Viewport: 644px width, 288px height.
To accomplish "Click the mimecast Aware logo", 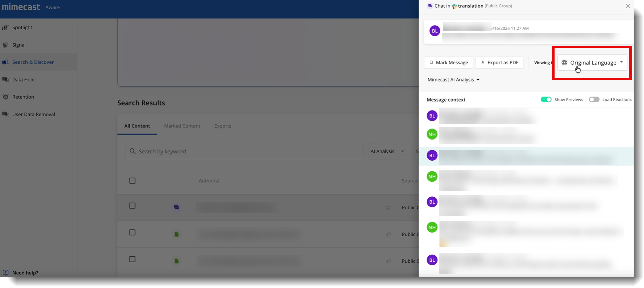I will click(31, 7).
